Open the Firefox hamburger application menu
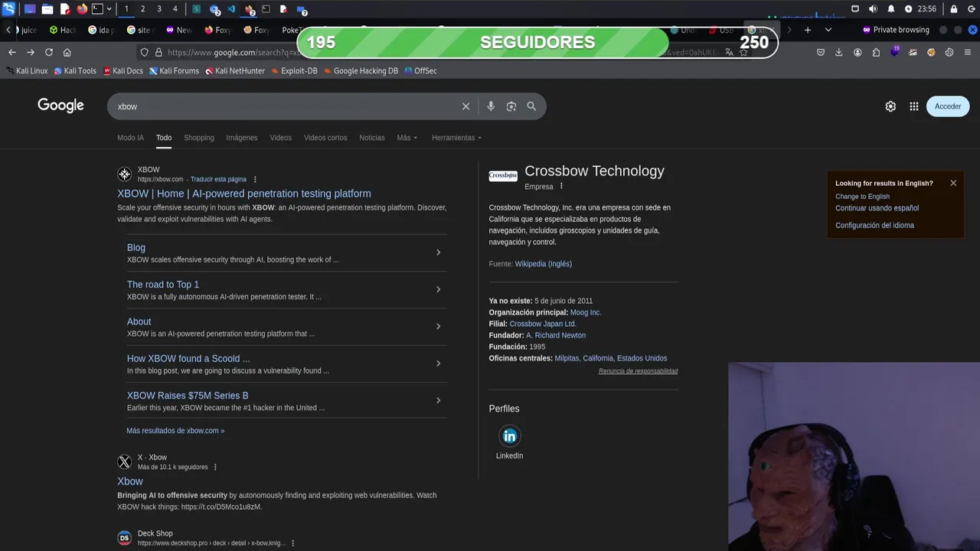This screenshot has width=980, height=551. click(x=968, y=52)
